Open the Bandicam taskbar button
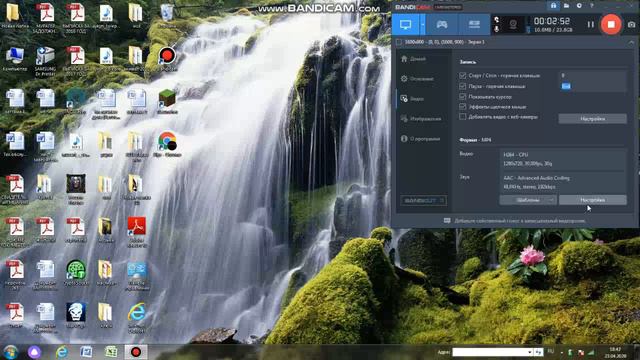The height and width of the screenshot is (360, 640). point(136,352)
